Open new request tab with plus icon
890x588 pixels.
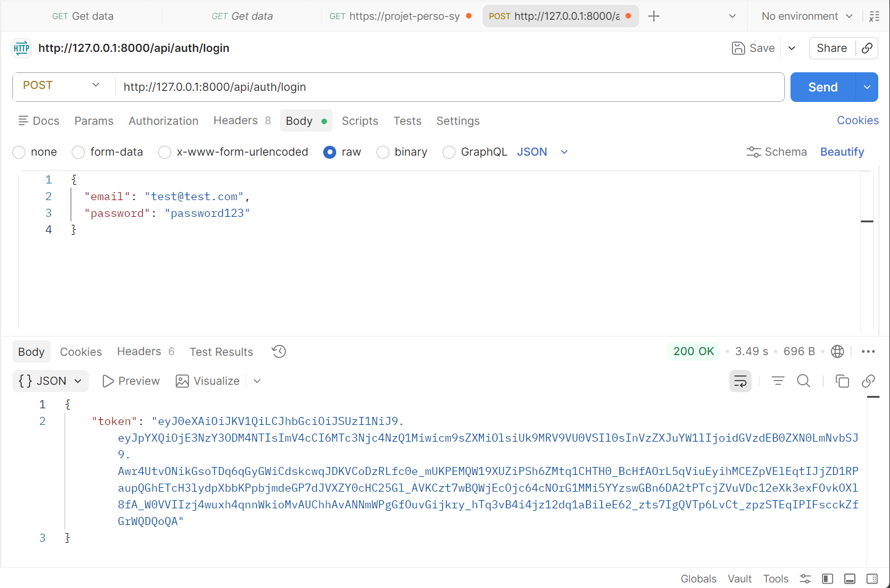tap(654, 16)
